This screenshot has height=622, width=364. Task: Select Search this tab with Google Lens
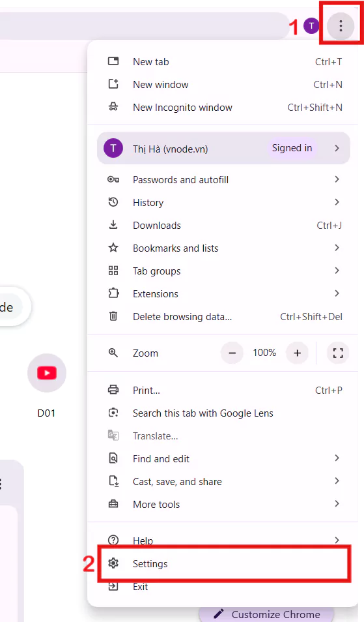223,413
